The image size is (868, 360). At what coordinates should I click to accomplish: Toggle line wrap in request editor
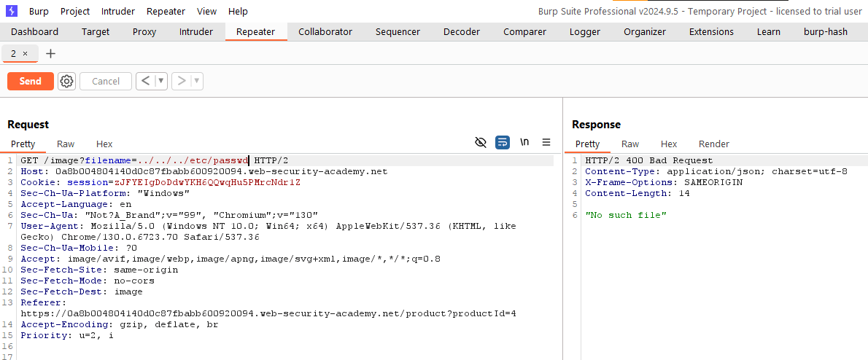tap(503, 143)
